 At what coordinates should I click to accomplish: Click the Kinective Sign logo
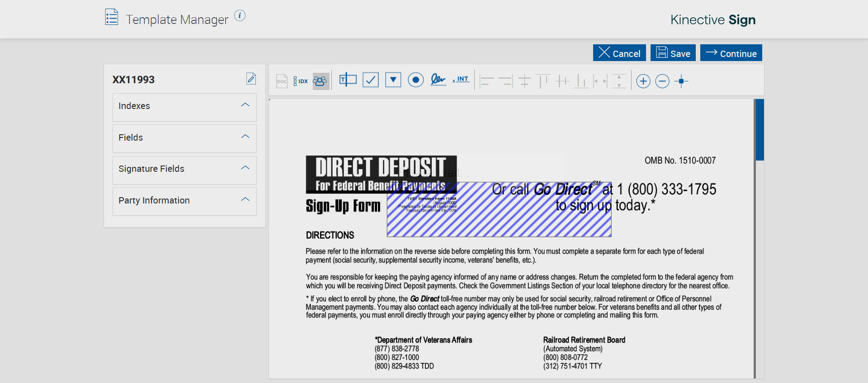713,19
